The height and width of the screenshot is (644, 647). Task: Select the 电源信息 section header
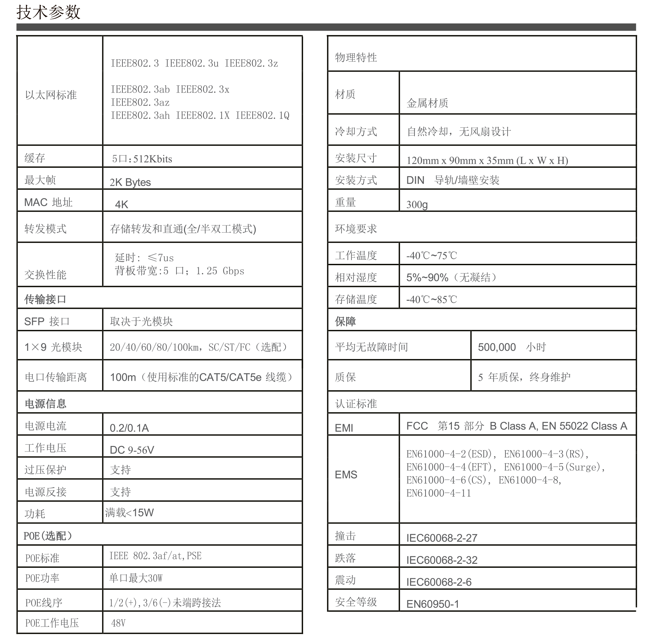click(46, 404)
